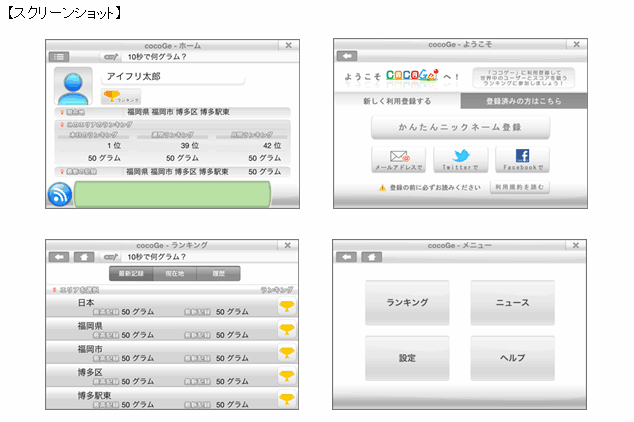Screen dimensions: 634x422
Task: Click the scale icon in Home window toolbar
Action: click(111, 57)
